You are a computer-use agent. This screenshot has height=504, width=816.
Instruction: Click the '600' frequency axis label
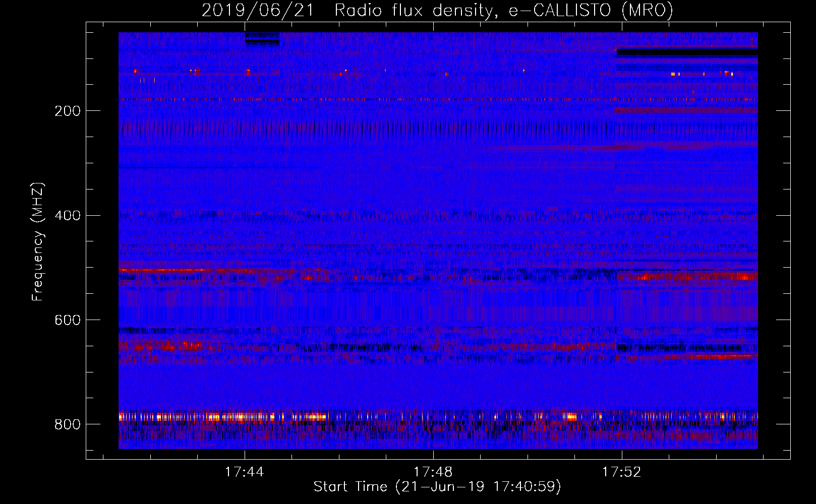(68, 321)
